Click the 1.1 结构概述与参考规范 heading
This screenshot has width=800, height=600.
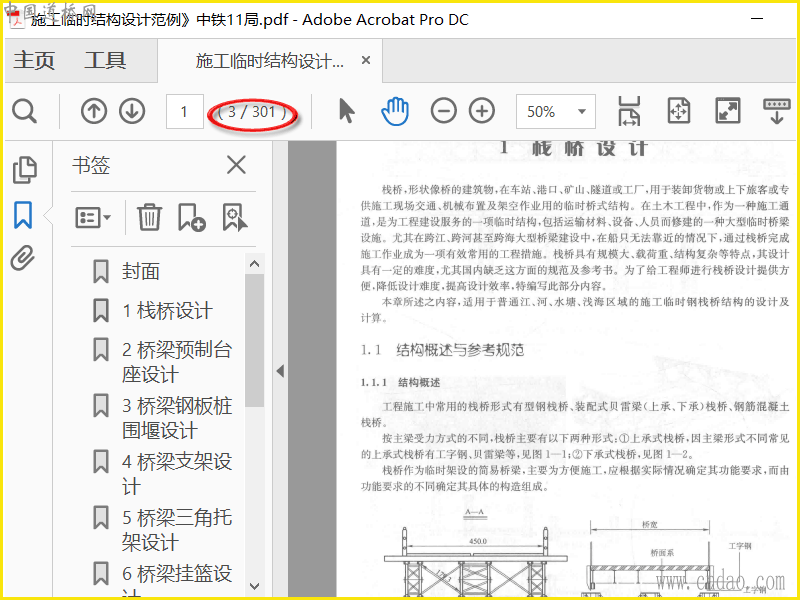[x=442, y=350]
